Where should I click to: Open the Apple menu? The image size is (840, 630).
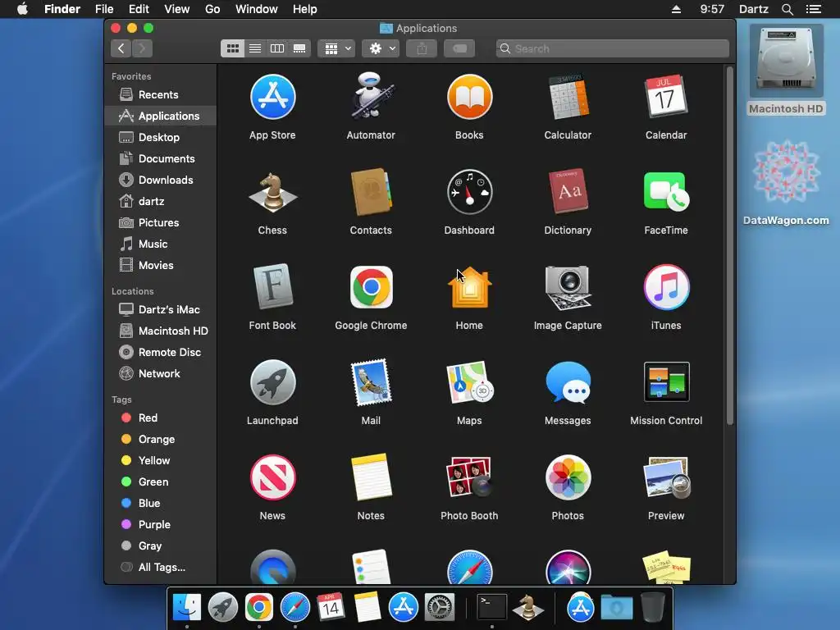pos(22,8)
